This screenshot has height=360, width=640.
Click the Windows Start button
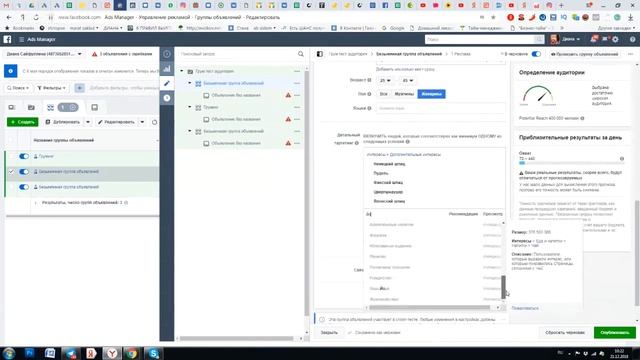tap(9, 353)
